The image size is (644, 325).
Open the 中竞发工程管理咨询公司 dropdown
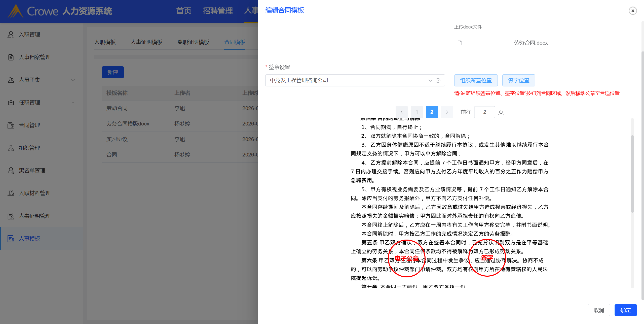tap(347, 80)
